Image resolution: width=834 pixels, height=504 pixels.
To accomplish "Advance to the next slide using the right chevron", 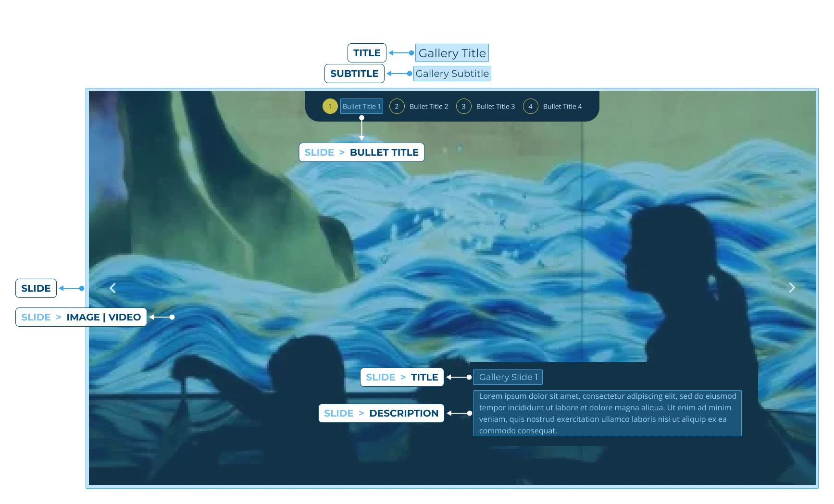I will [x=792, y=287].
